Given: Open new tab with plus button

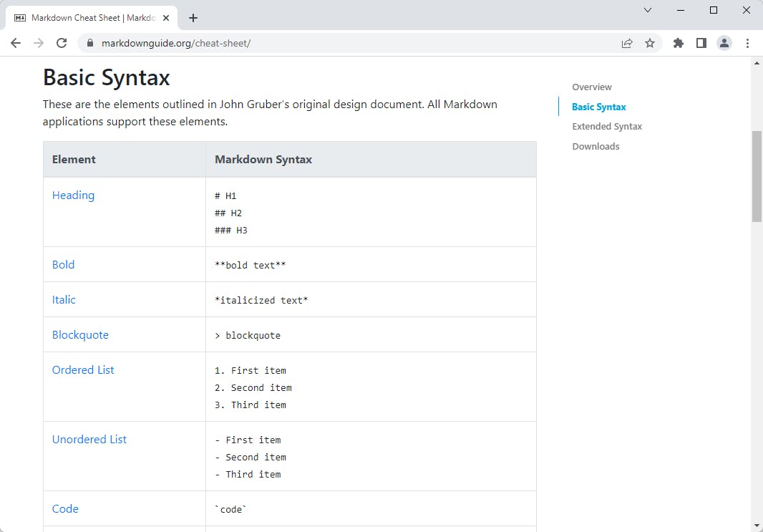Looking at the screenshot, I should pyautogui.click(x=193, y=18).
